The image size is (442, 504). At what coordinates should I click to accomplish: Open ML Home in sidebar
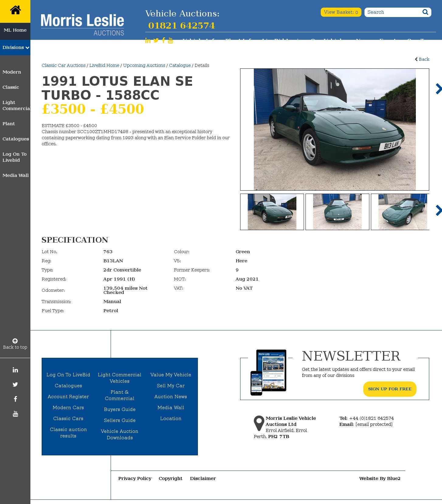click(x=15, y=30)
